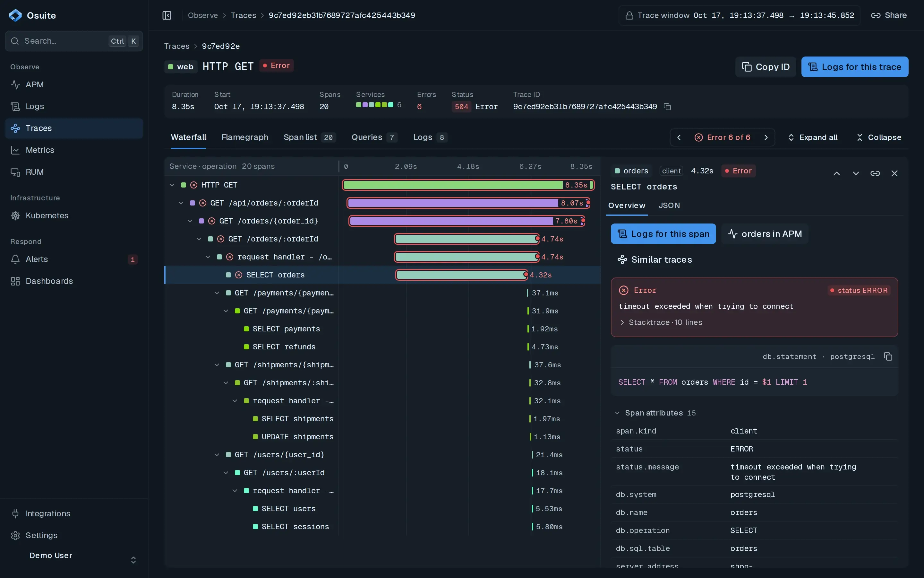Open the JSON tab in span details
The image size is (924, 578).
point(669,205)
